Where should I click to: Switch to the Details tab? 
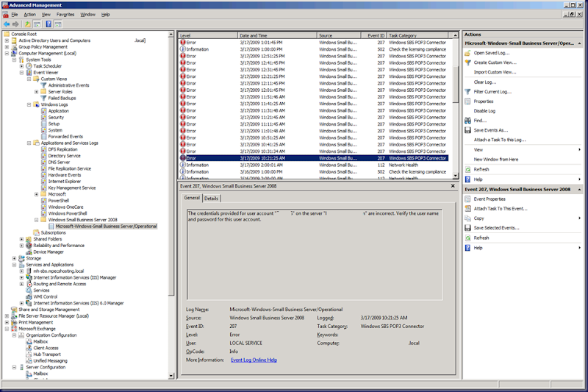pos(211,199)
